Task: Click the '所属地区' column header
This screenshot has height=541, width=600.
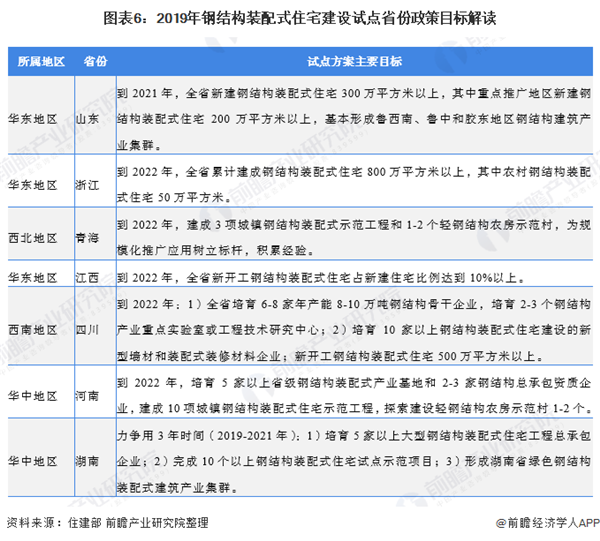Action: (41, 61)
